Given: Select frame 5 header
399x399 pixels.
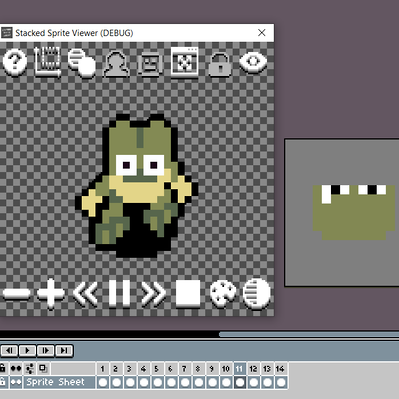Looking at the screenshot, I should pyautogui.click(x=157, y=369).
